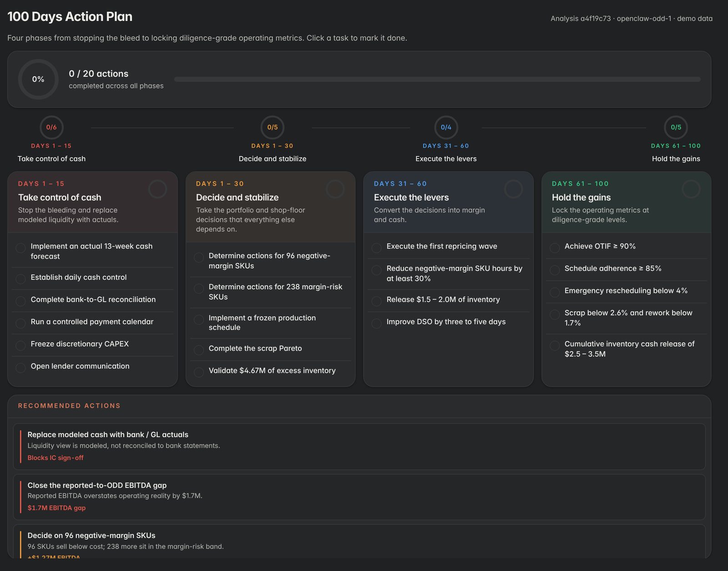
Task: Mark 'Run a controlled payment calendar' complete
Action: [x=20, y=323]
